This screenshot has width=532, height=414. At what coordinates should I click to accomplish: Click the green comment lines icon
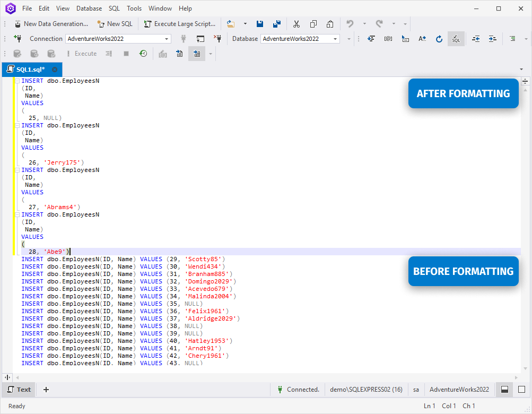tap(513, 39)
